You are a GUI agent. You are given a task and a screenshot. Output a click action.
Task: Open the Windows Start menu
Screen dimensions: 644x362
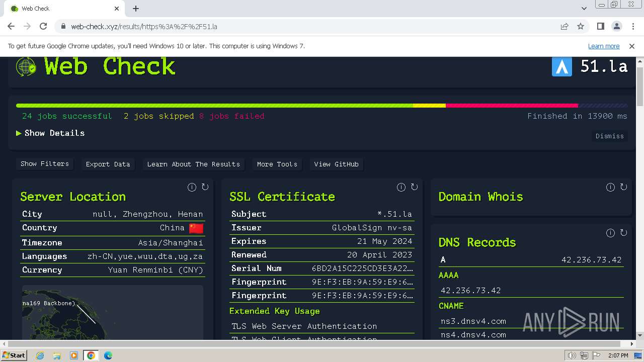tap(14, 355)
